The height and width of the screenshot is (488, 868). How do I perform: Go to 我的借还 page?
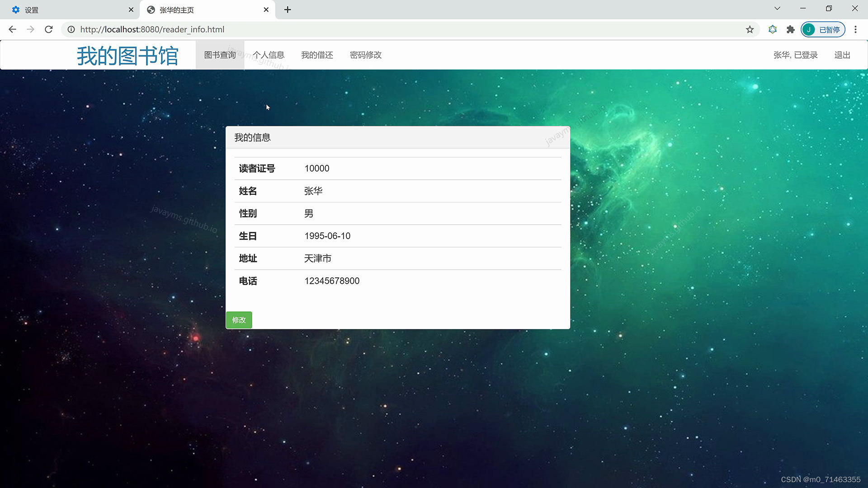pos(317,55)
